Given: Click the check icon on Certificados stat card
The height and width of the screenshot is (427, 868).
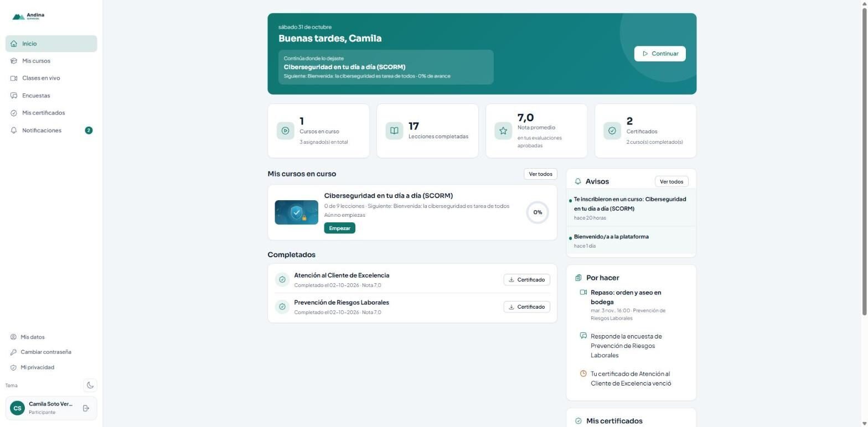Looking at the screenshot, I should (x=612, y=131).
